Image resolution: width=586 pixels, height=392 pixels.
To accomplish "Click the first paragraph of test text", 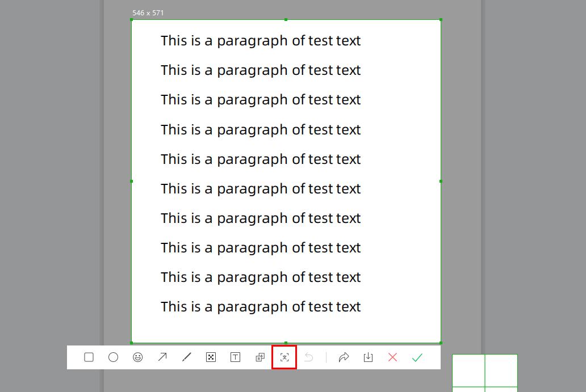I will coord(261,40).
